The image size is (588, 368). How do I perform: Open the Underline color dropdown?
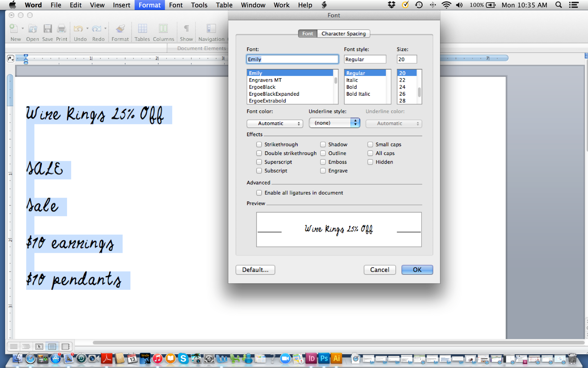[x=393, y=123]
